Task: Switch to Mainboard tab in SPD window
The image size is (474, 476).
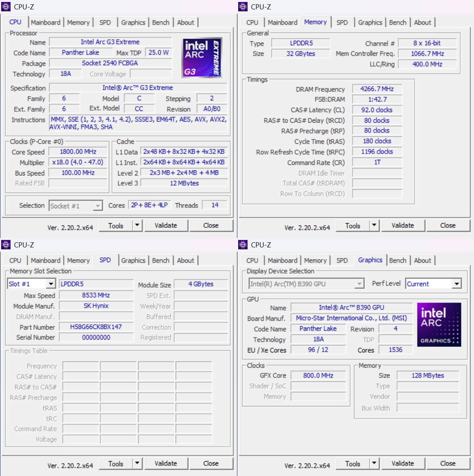Action: click(x=46, y=260)
